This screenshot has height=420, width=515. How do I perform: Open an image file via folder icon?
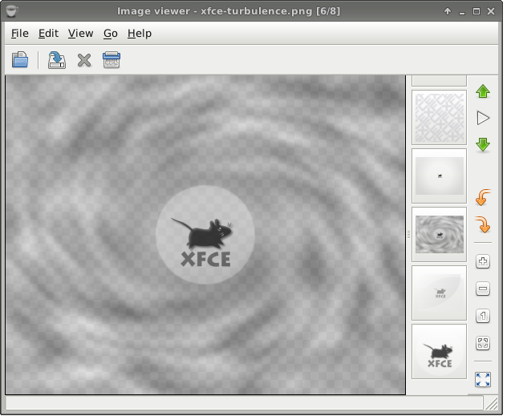click(x=20, y=60)
